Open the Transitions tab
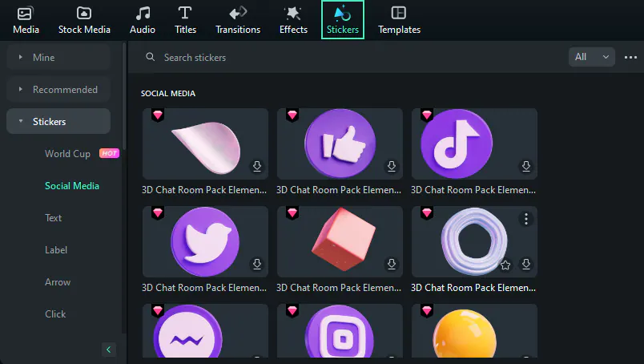The image size is (644, 364). pos(238,20)
